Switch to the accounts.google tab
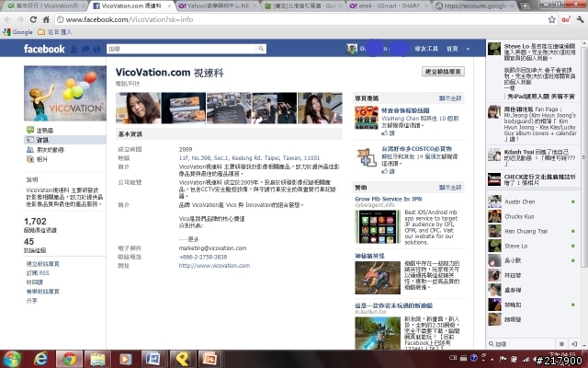 coord(476,6)
